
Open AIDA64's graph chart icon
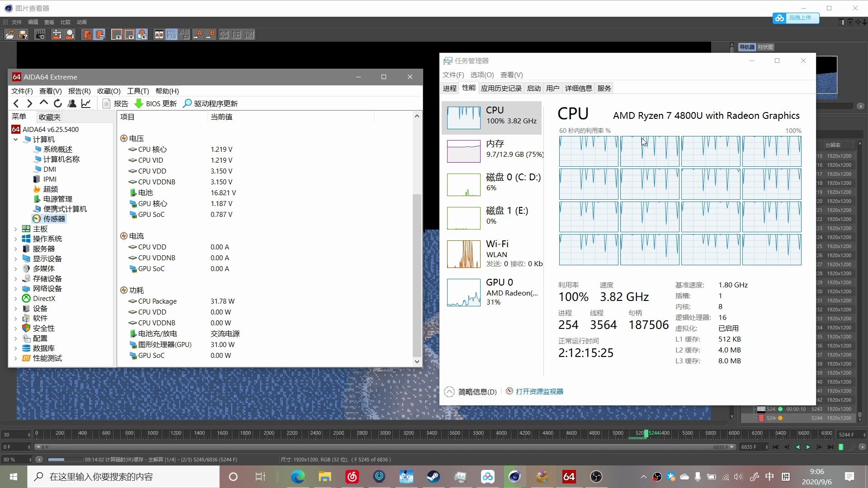86,103
